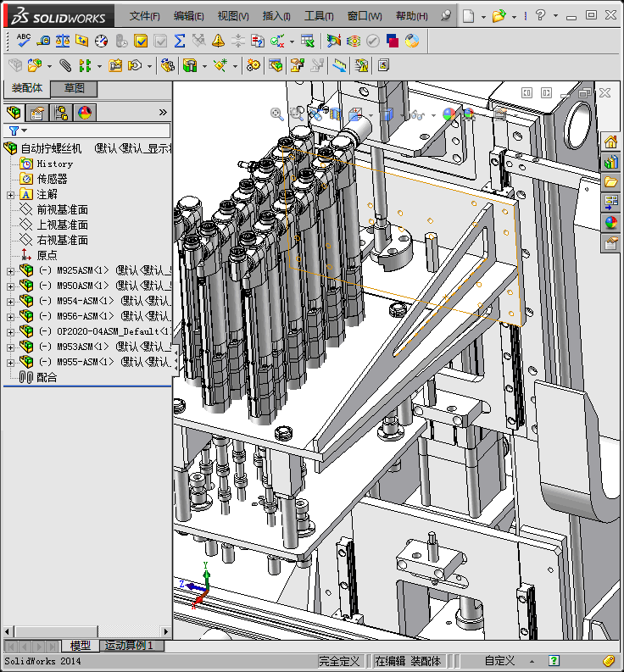Open the ConfigurationManager panel icon
The height and width of the screenshot is (672, 624).
coord(61,113)
